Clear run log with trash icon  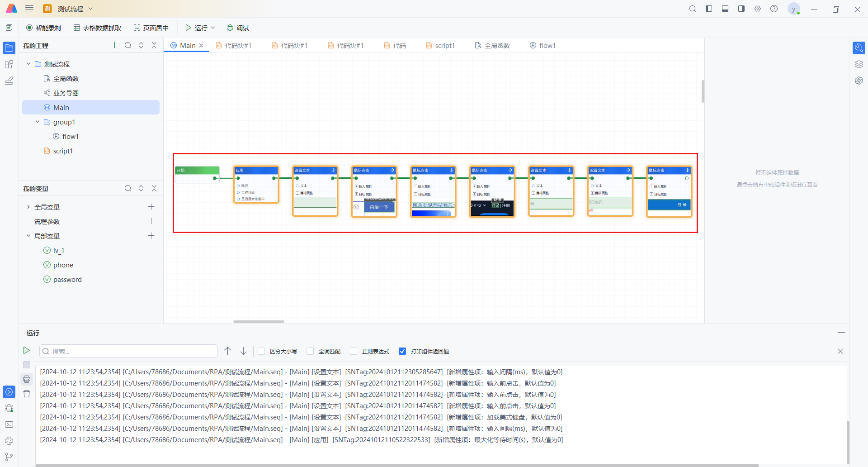tap(27, 394)
